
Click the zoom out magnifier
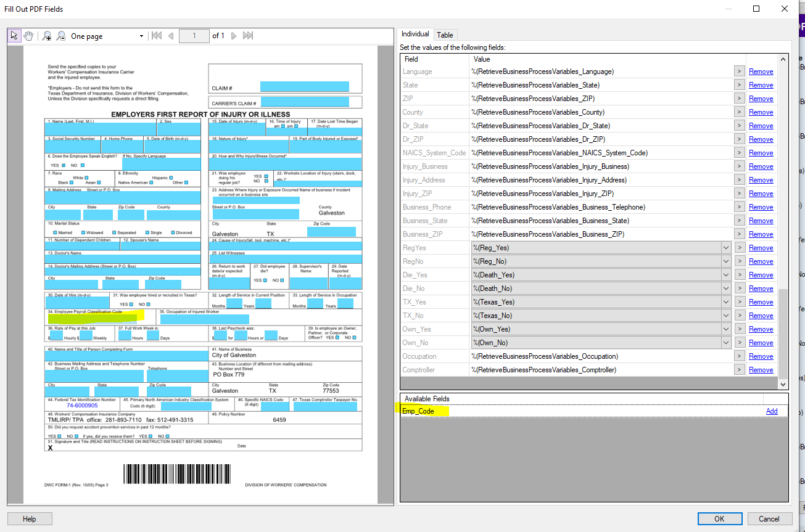(x=61, y=36)
